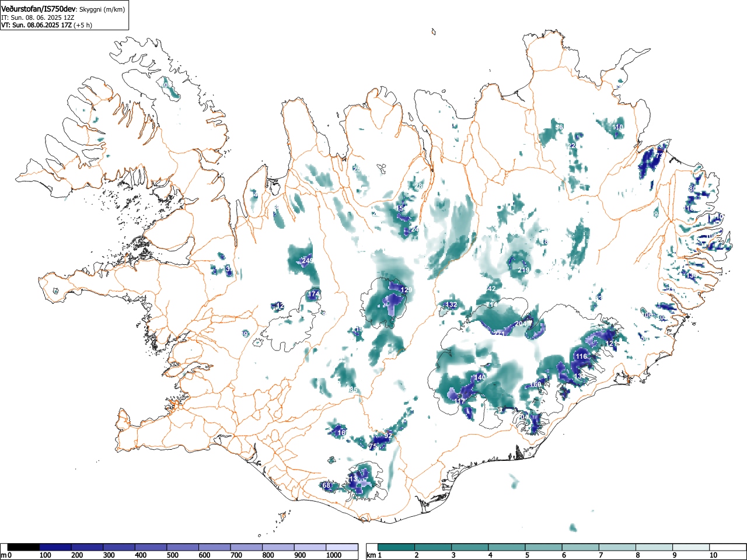Click the '129' visibility value on map
This screenshot has width=747, height=560.
click(x=407, y=290)
